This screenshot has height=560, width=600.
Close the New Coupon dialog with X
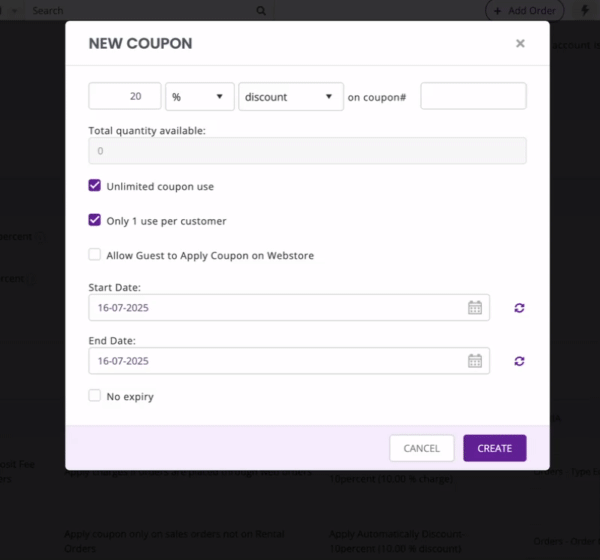coord(520,43)
